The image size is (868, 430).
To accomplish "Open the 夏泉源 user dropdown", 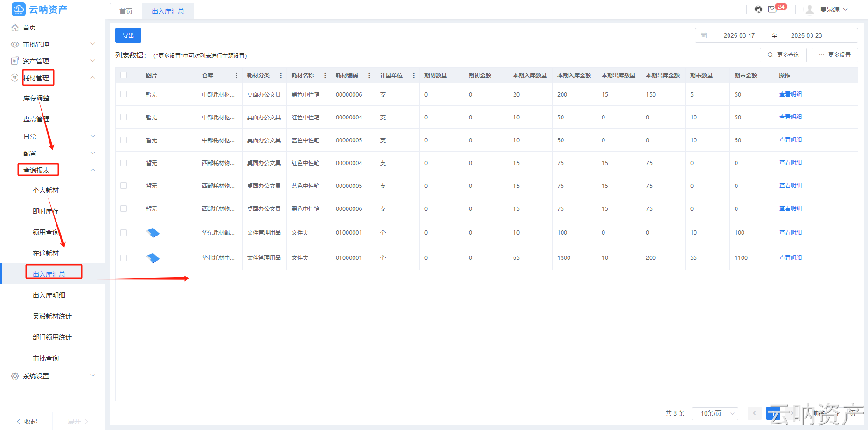I will (x=834, y=9).
